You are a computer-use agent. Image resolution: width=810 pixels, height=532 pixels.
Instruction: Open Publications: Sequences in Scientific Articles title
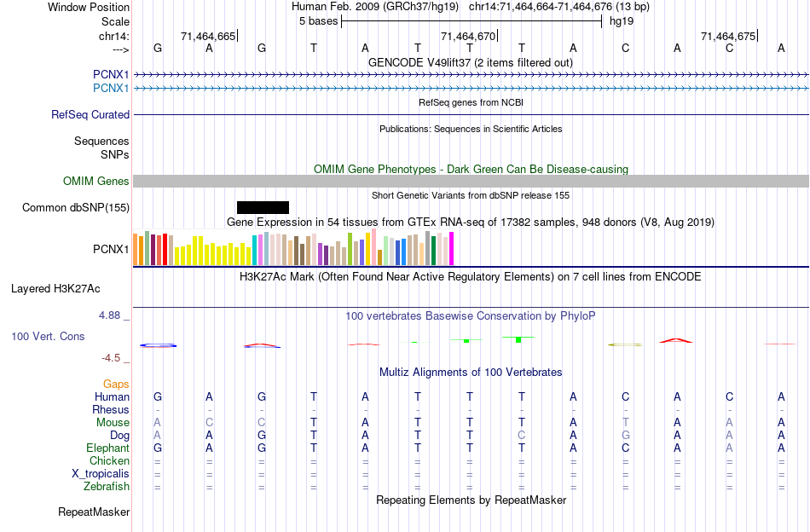point(471,129)
